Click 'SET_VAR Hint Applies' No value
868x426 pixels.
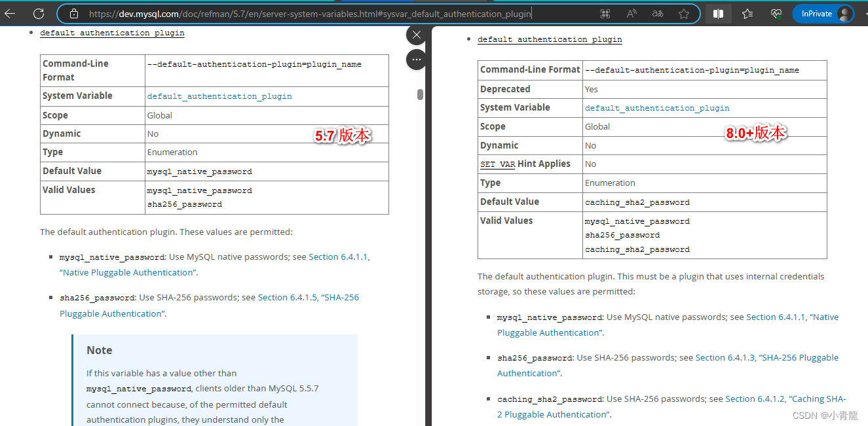pyautogui.click(x=591, y=164)
